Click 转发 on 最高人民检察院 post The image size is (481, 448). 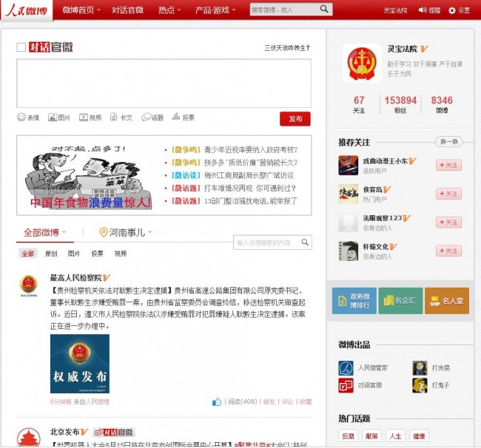click(269, 401)
